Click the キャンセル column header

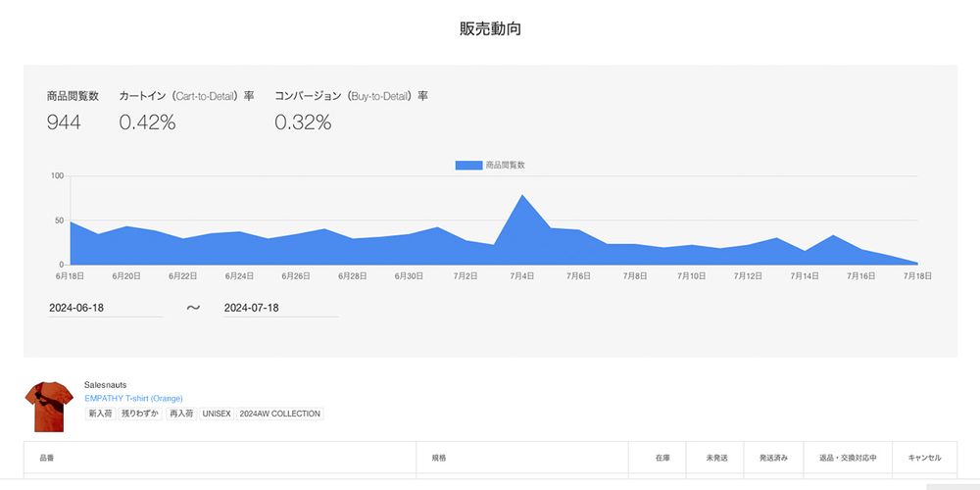click(924, 458)
